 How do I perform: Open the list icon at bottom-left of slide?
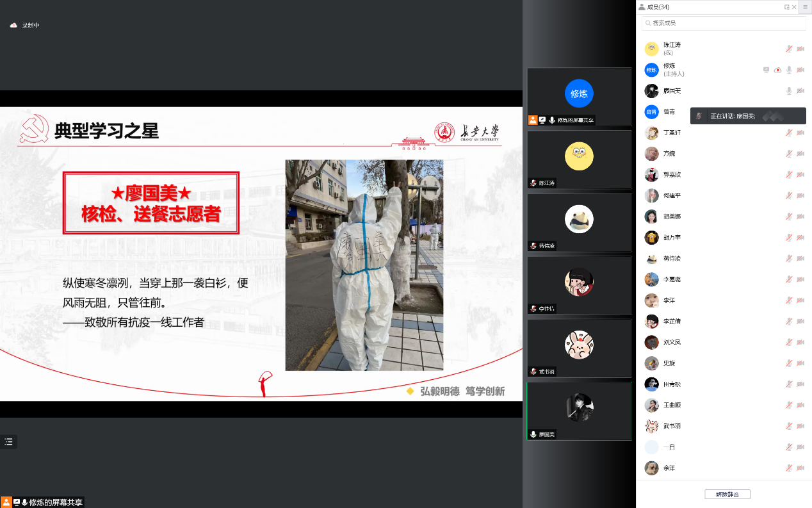click(x=8, y=441)
